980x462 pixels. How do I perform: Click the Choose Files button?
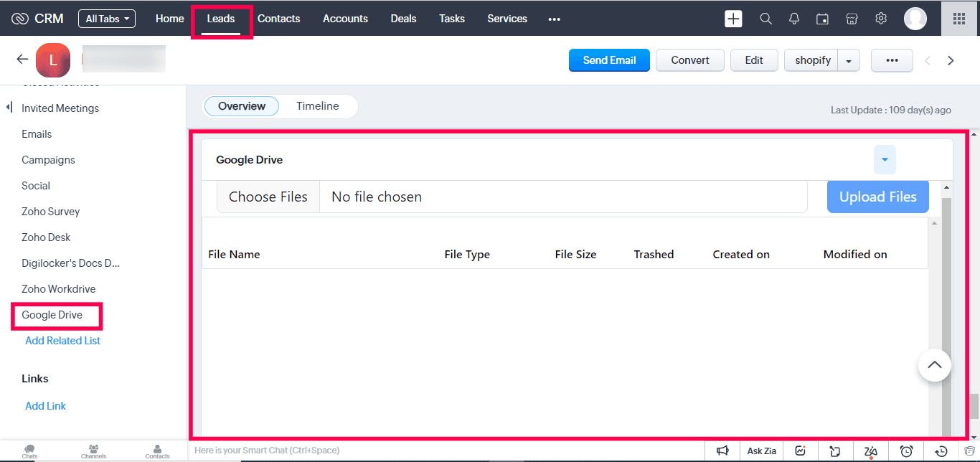point(268,197)
